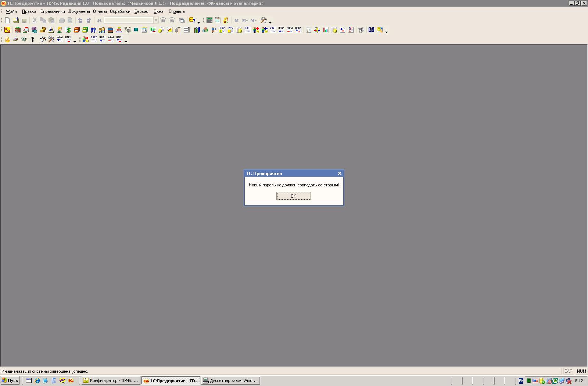Image resolution: width=588 pixels, height=386 pixels.
Task: Click the scissors Cut icon
Action: (35, 20)
